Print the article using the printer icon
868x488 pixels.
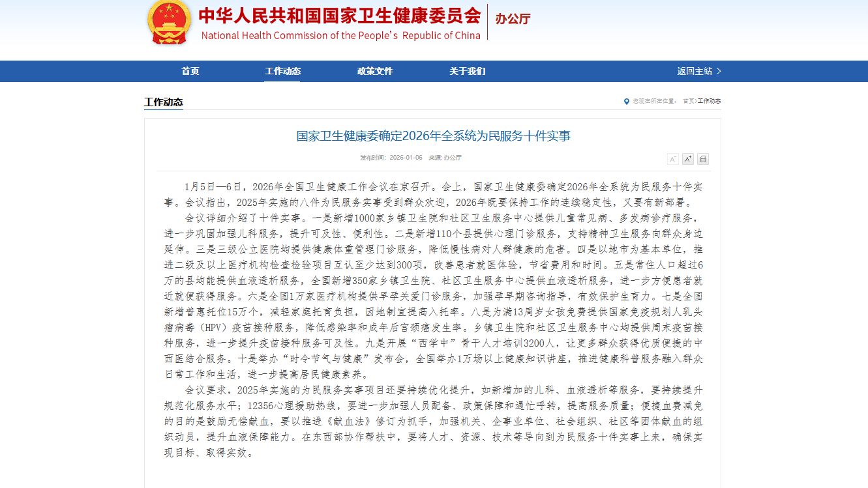click(x=702, y=159)
